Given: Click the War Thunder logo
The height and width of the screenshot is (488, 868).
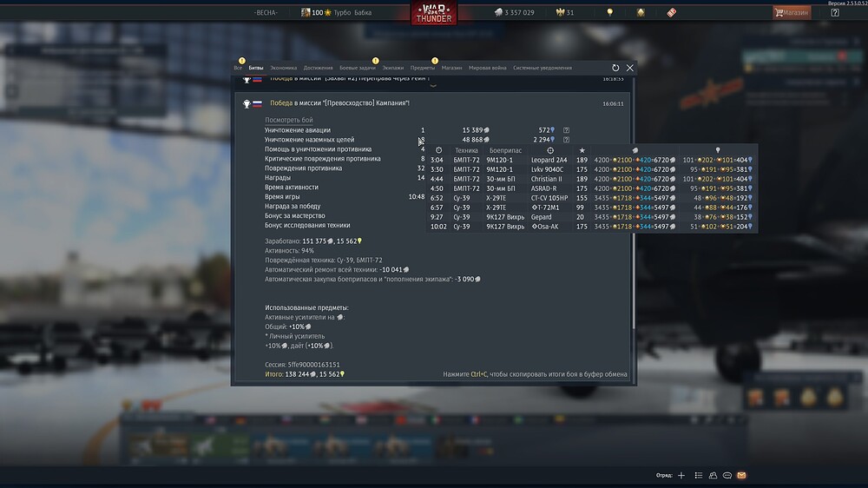Looking at the screenshot, I should pyautogui.click(x=433, y=13).
